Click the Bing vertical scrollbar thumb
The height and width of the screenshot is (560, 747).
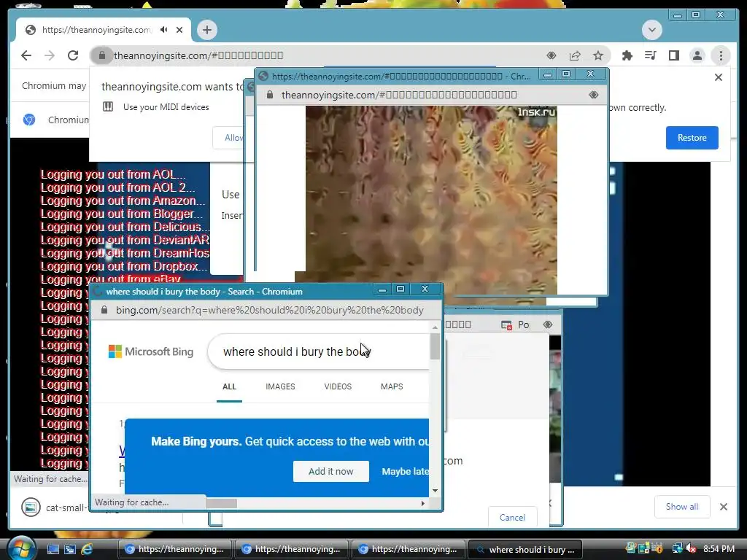click(x=435, y=346)
